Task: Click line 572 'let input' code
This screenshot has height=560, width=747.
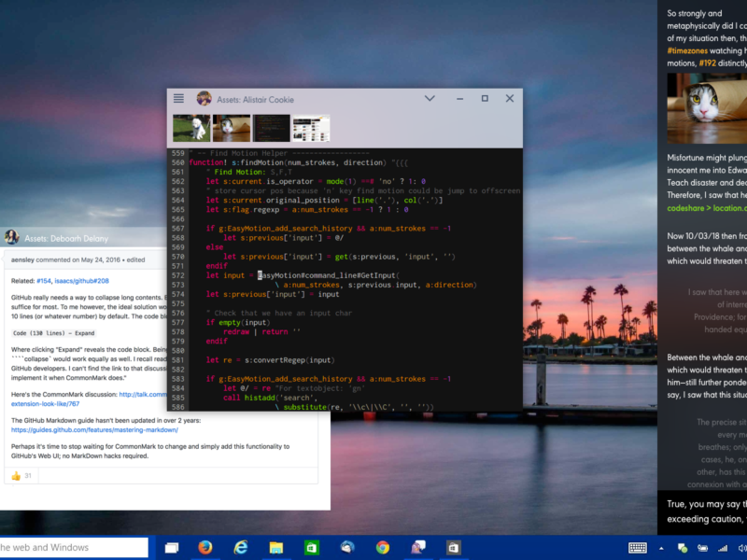Action: tap(303, 275)
